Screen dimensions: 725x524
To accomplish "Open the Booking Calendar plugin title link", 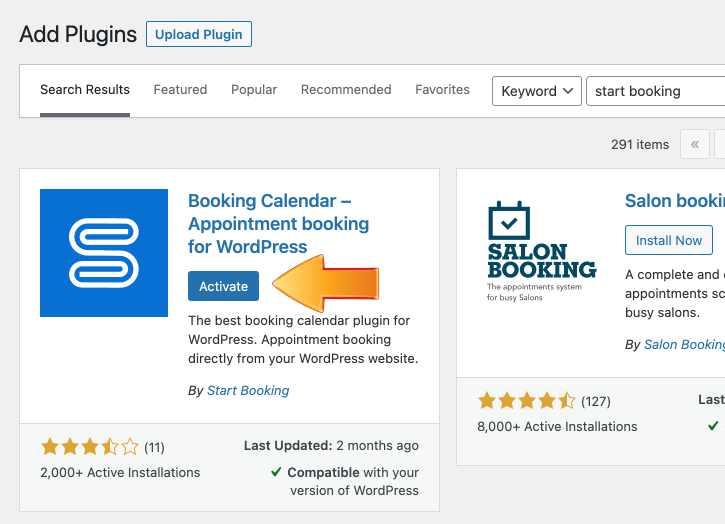I will pyautogui.click(x=278, y=224).
